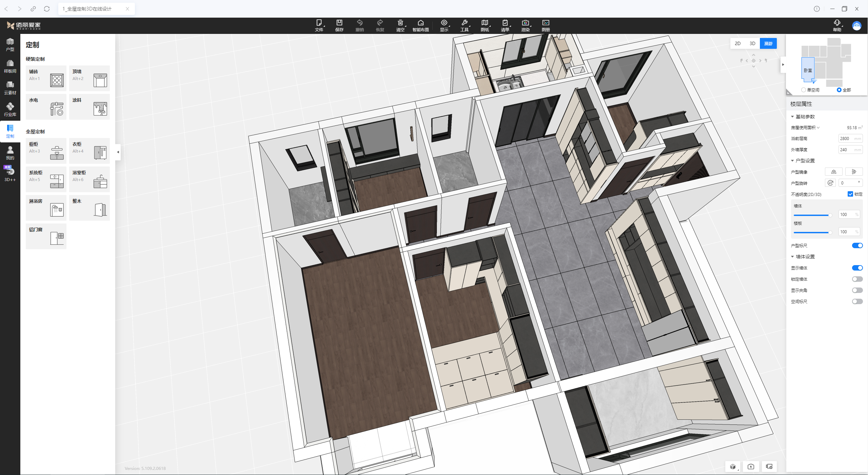The height and width of the screenshot is (475, 868).
Task: Click the 保存 save icon
Action: click(x=339, y=25)
